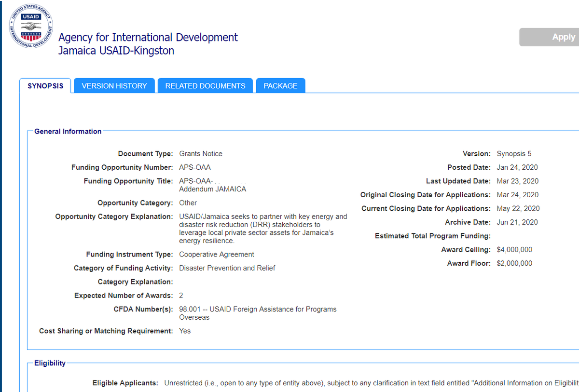This screenshot has height=392, width=579.
Task: Click the Category of Funding Activity label
Action: (x=123, y=268)
